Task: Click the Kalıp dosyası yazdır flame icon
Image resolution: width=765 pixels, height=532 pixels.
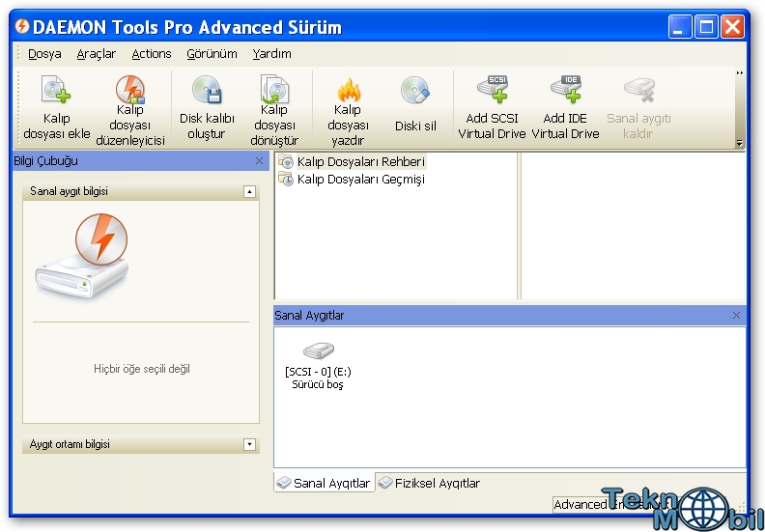Action: 349,90
